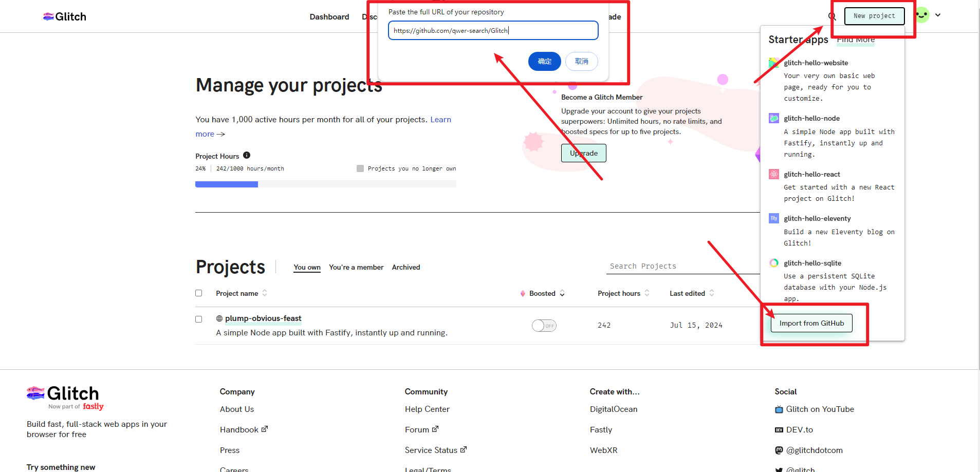
Task: Click the glitch-hello-node icon
Action: click(x=773, y=118)
